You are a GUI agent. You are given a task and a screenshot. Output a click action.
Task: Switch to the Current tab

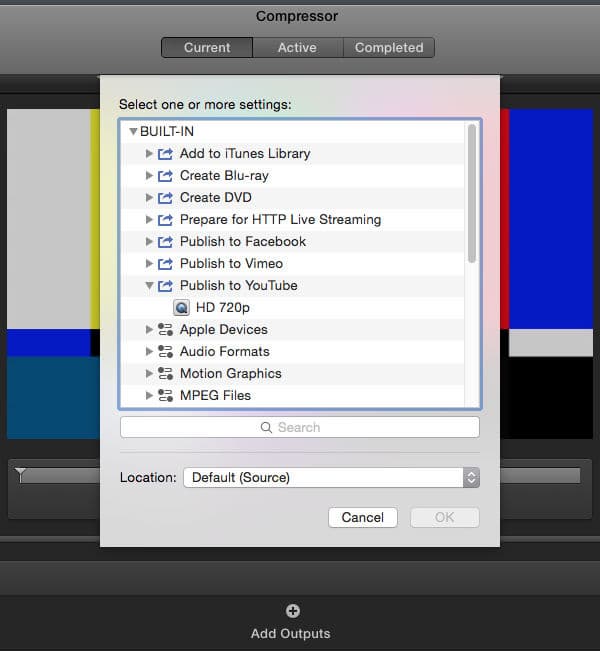coord(207,48)
